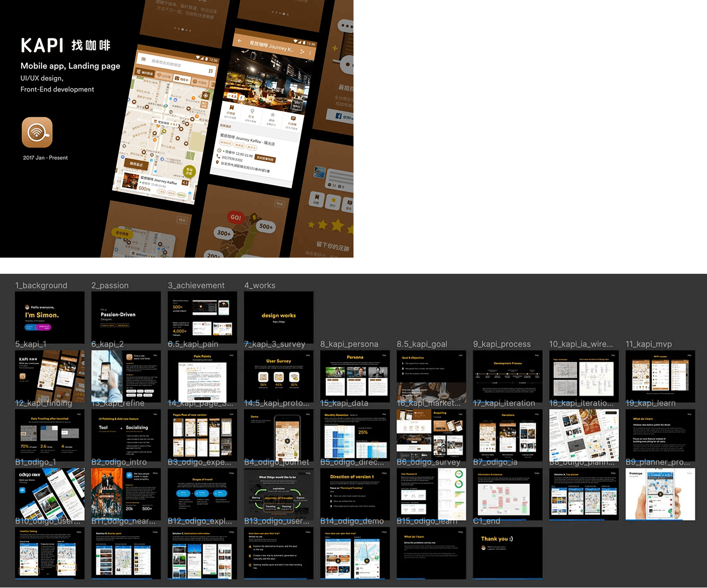This screenshot has height=588, width=707.
Task: Open the Passion-Driven slide thumbnail
Action: 126,317
